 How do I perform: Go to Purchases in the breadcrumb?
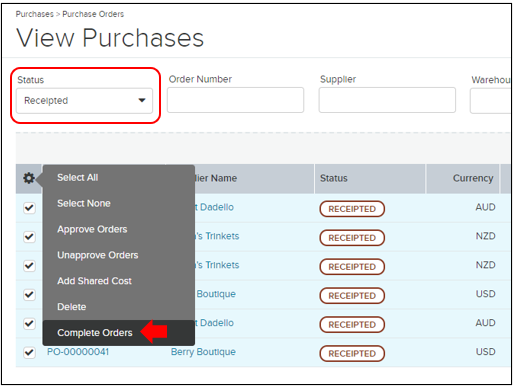click(35, 14)
